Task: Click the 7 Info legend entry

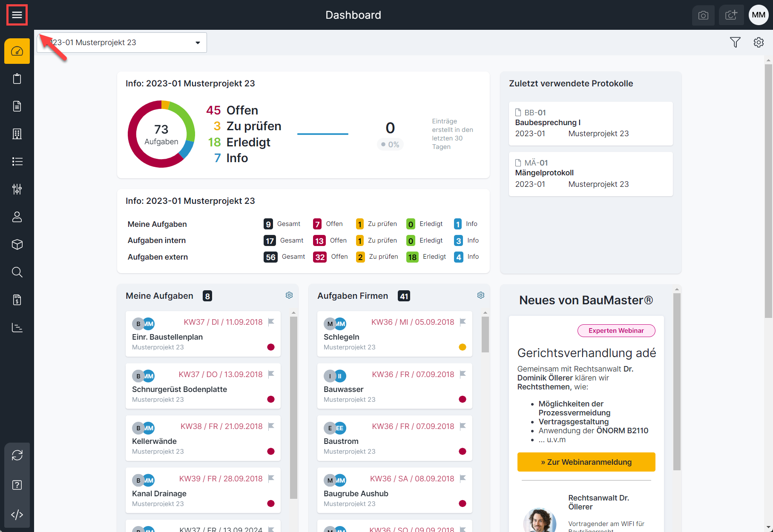Action: 231,158
